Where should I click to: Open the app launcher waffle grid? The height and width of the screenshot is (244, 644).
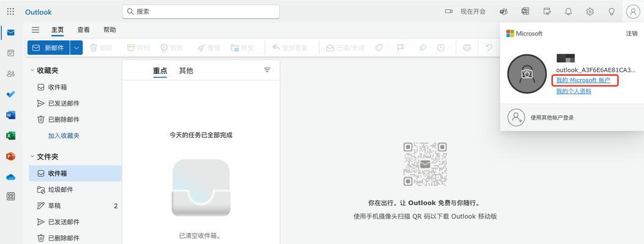tap(10, 12)
